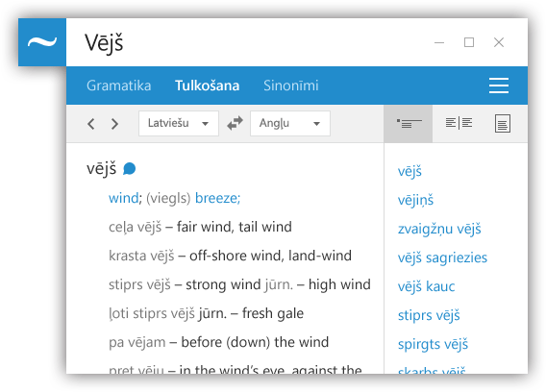Switch to full page view icon
The width and height of the screenshot is (546, 392).
tap(503, 124)
